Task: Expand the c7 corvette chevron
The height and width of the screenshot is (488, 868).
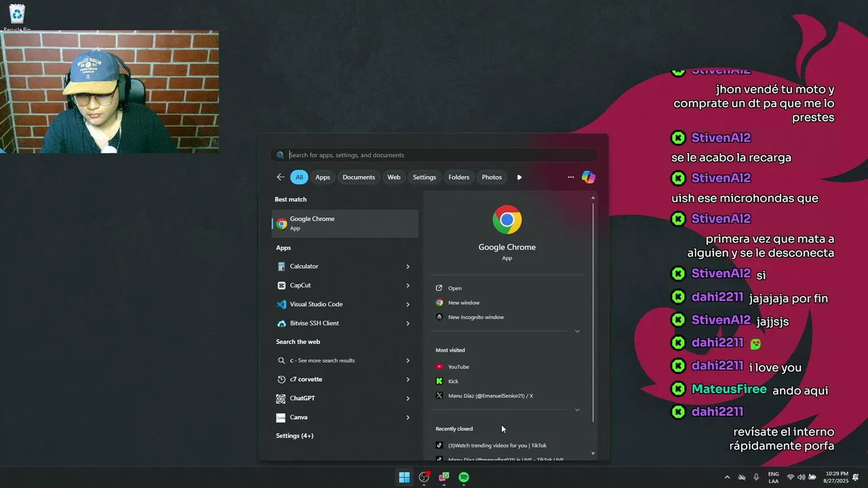Action: pyautogui.click(x=408, y=380)
